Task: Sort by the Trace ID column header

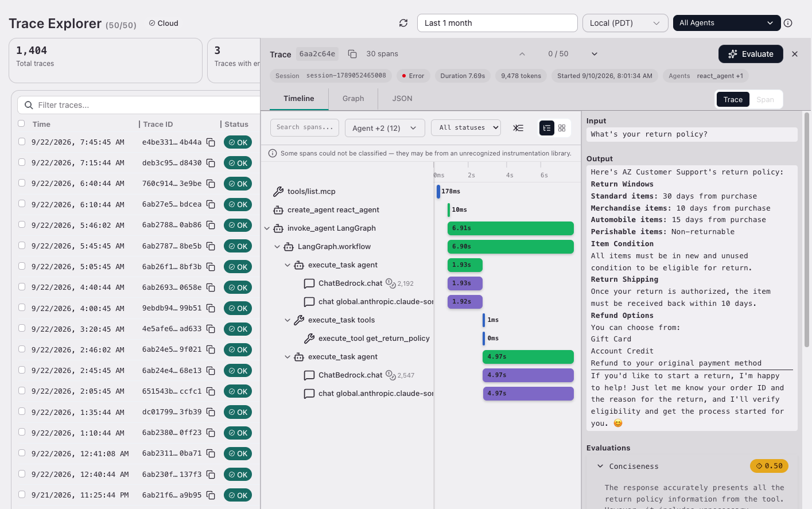Action: [x=158, y=124]
